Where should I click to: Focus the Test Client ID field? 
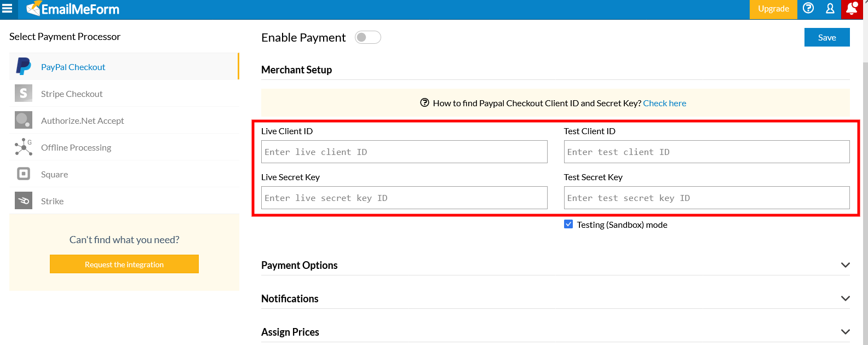707,152
